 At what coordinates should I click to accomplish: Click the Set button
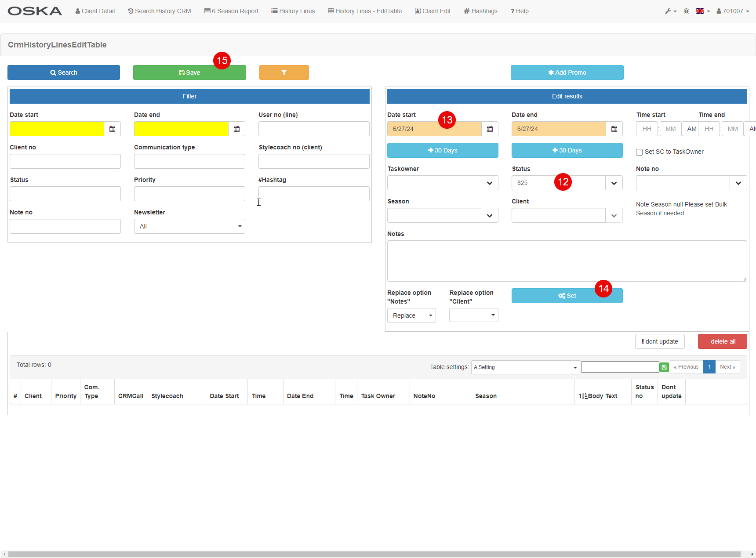(567, 296)
